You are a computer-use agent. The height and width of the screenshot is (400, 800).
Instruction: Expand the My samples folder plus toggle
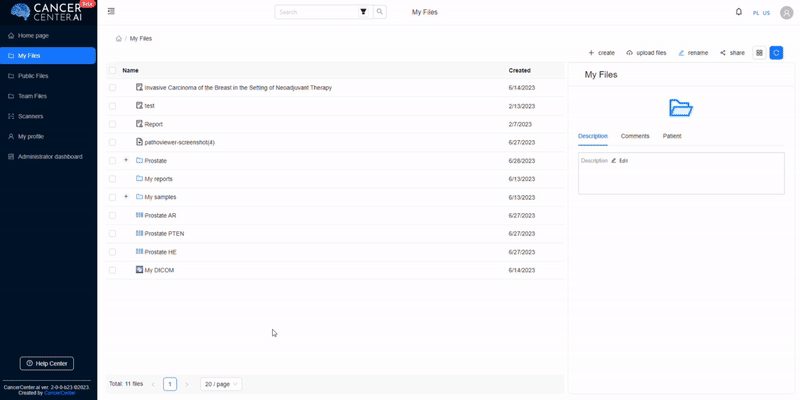pos(126,196)
